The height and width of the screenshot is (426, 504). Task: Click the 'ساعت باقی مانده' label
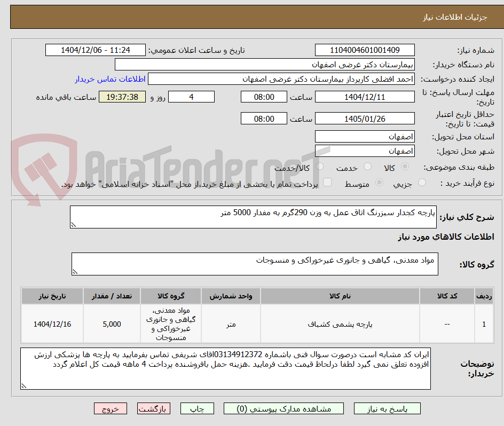tap(66, 97)
